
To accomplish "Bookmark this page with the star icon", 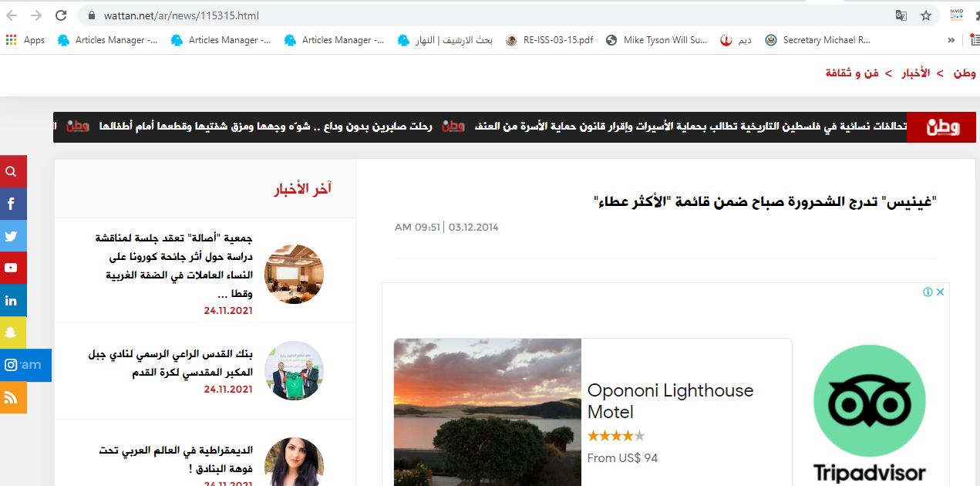I will (x=926, y=15).
